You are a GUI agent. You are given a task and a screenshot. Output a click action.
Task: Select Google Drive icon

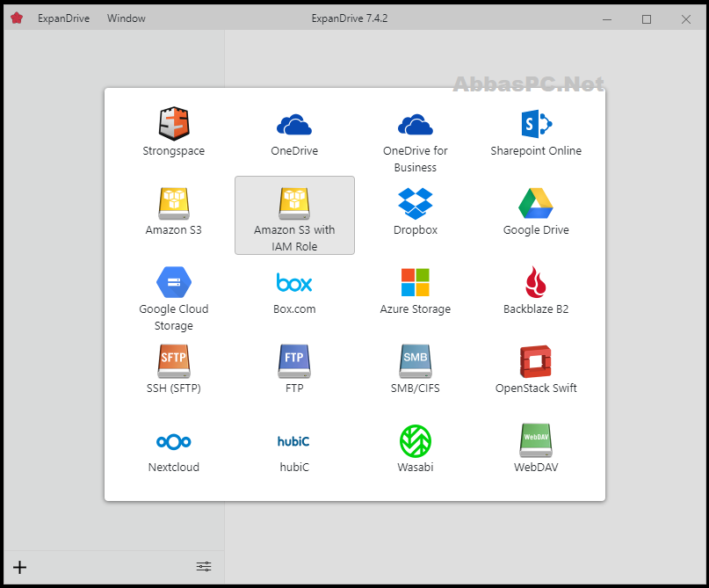pyautogui.click(x=536, y=204)
